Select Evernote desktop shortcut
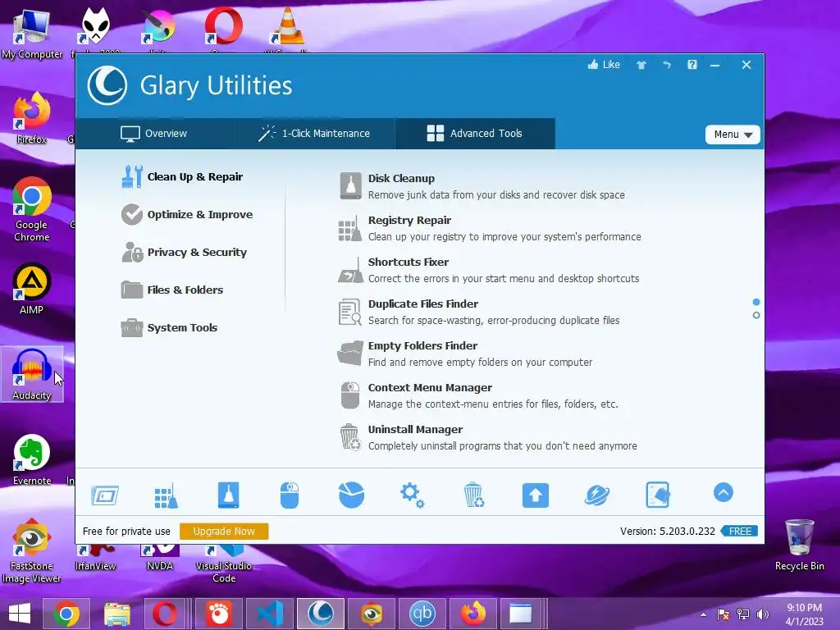This screenshot has width=840, height=630. [x=32, y=459]
